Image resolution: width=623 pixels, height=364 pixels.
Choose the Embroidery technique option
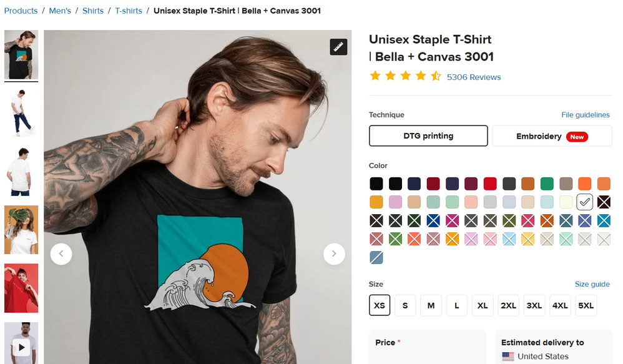(x=552, y=136)
